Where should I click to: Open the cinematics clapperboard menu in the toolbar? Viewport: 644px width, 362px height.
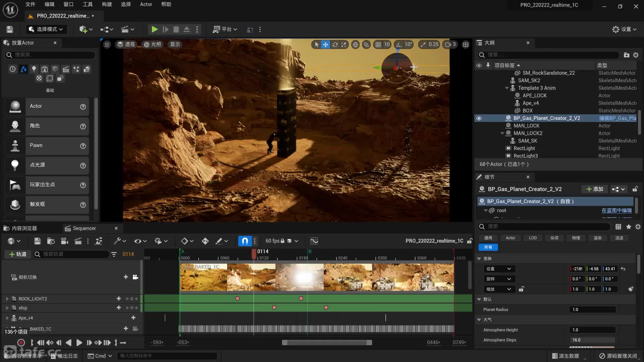click(127, 29)
